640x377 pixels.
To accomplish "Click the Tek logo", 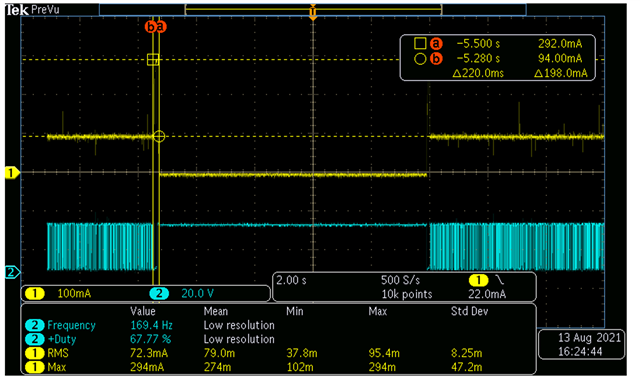I will point(17,10).
